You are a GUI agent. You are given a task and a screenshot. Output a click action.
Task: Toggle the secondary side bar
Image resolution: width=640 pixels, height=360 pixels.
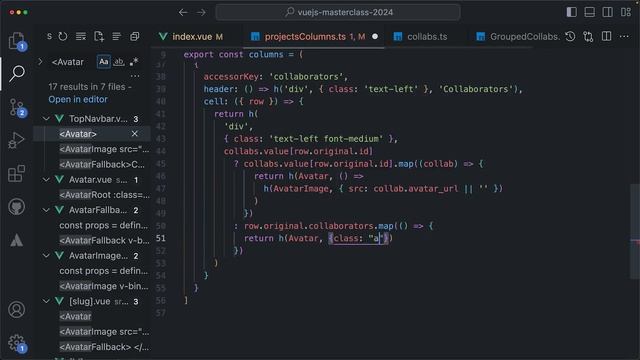point(607,12)
